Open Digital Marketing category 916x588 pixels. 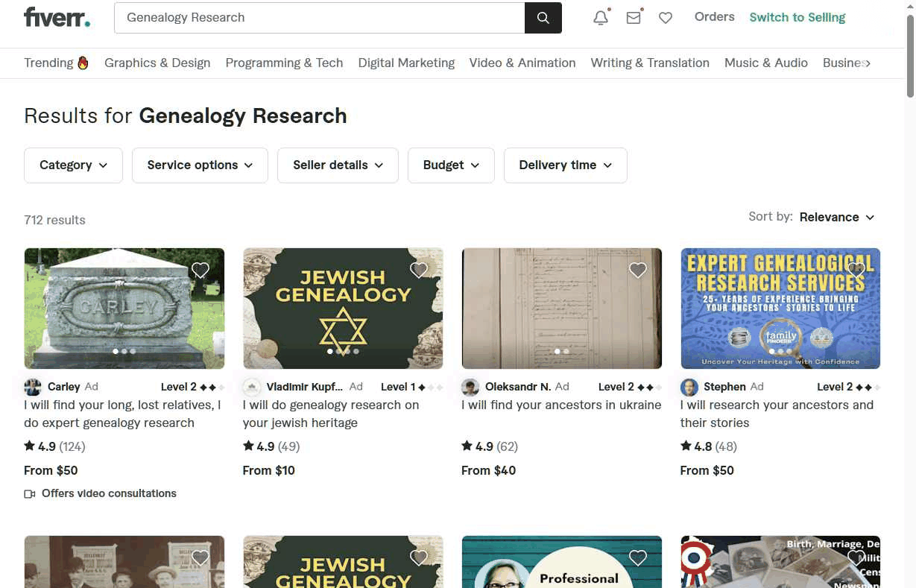(406, 63)
